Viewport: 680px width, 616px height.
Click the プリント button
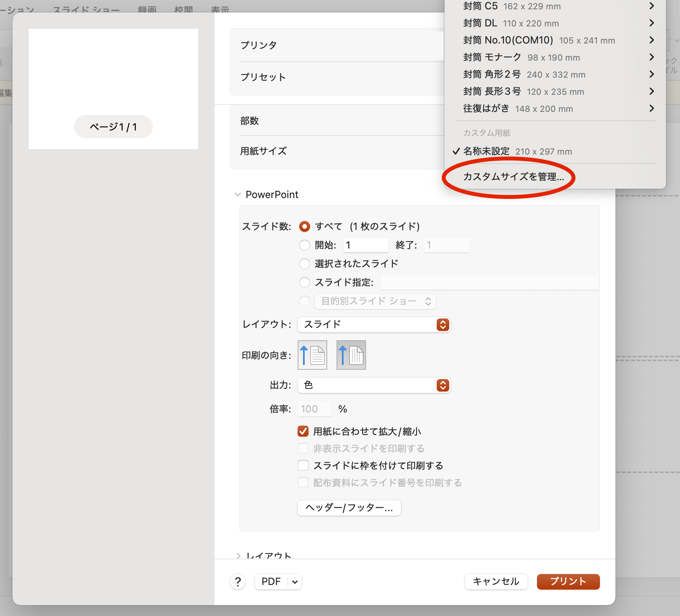(568, 581)
